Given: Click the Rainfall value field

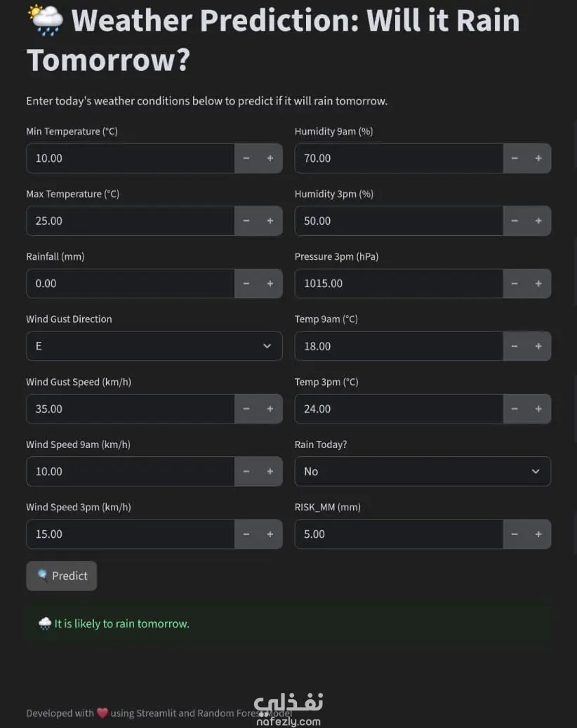Looking at the screenshot, I should [x=130, y=284].
